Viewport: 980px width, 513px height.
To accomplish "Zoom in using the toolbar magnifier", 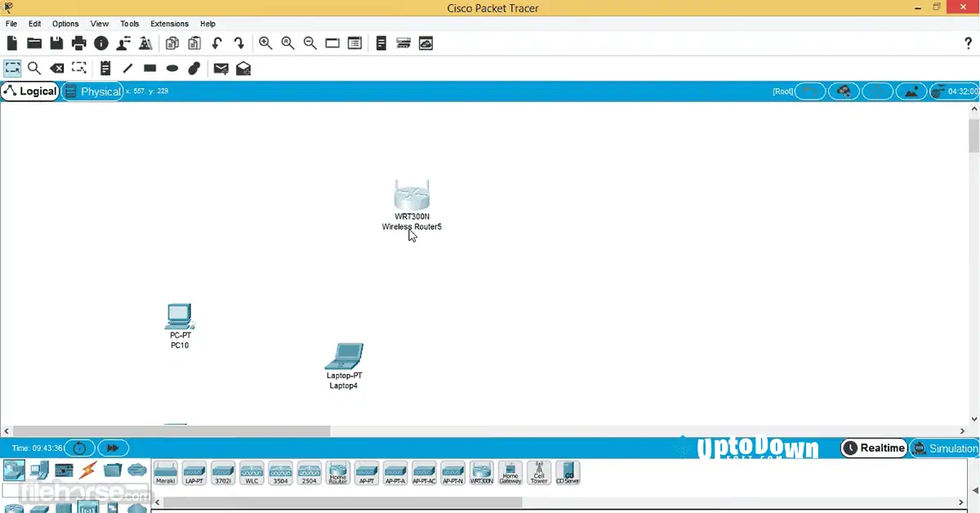I will pyautogui.click(x=265, y=42).
